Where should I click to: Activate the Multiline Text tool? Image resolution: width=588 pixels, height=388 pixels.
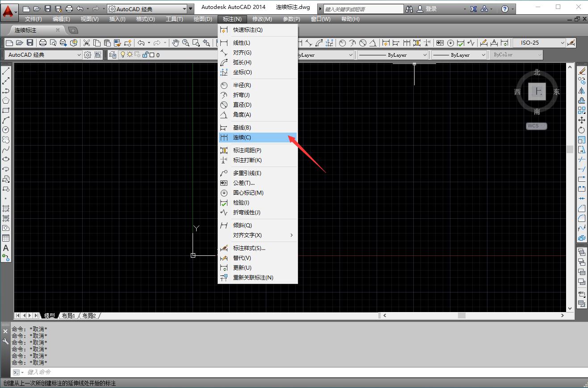pyautogui.click(x=5, y=249)
